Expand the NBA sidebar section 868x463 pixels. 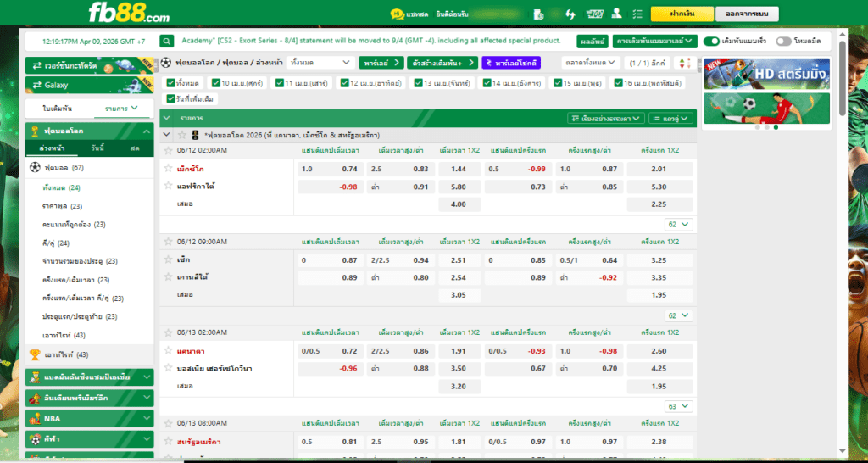(90, 418)
